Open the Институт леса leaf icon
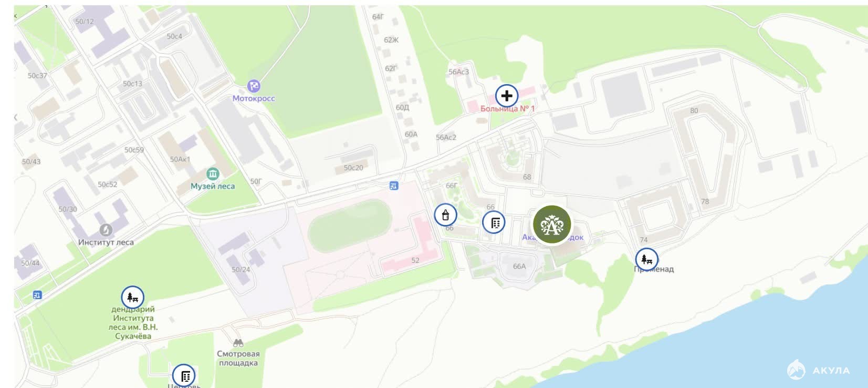 tap(106, 230)
